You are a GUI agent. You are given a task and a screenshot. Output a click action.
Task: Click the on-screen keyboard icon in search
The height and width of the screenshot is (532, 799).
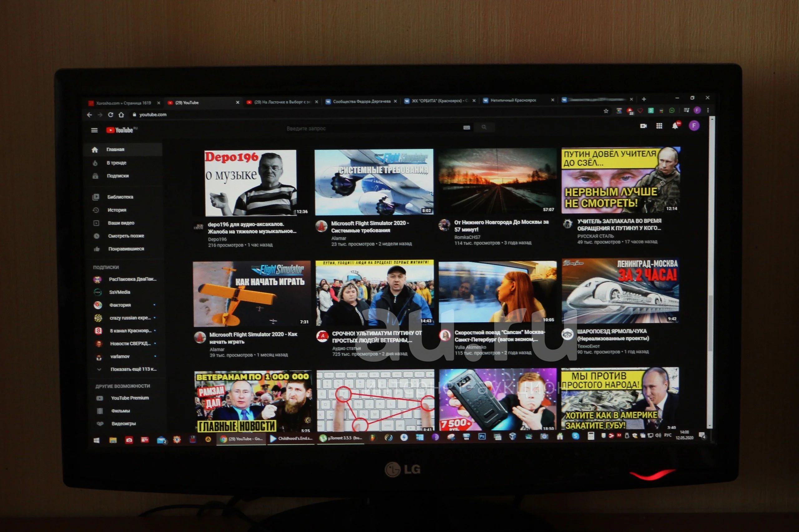point(467,128)
